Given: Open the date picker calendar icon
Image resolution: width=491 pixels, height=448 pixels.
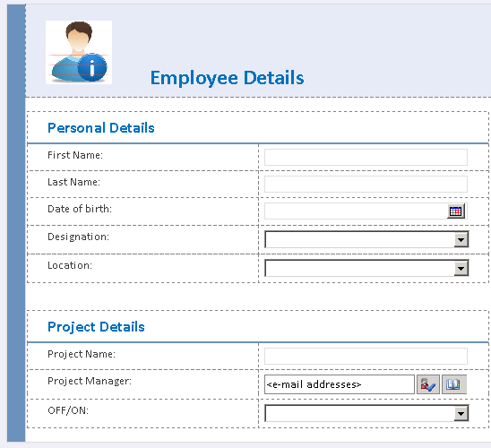Looking at the screenshot, I should (x=456, y=211).
